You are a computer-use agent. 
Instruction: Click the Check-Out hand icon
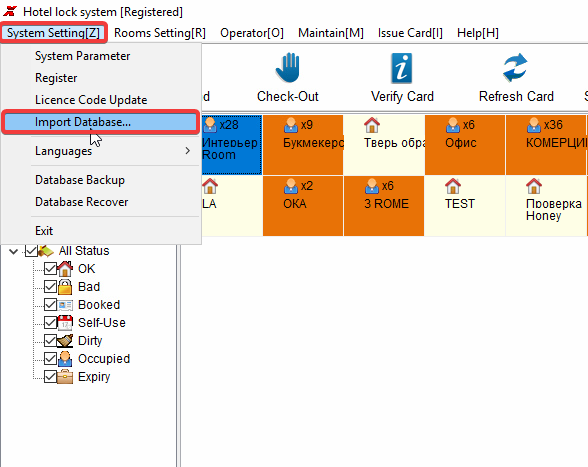288,68
